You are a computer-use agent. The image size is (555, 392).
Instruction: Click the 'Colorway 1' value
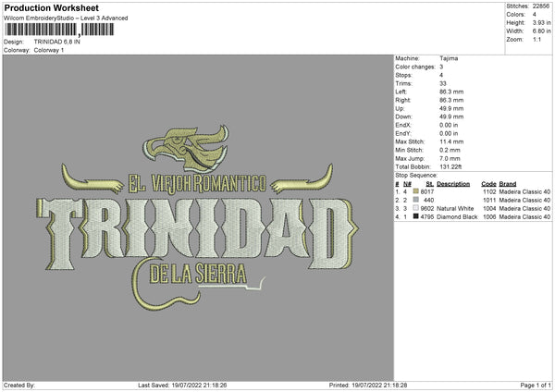click(49, 50)
